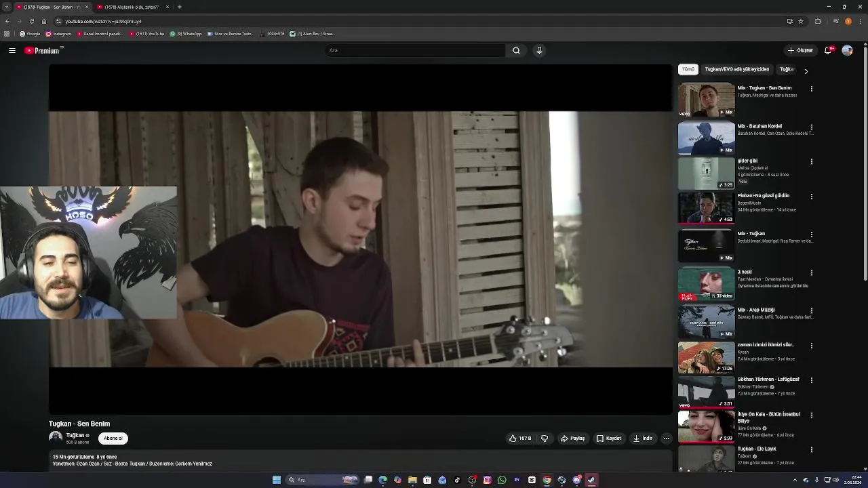Open options for Mix - Tuğkan

coord(811,235)
